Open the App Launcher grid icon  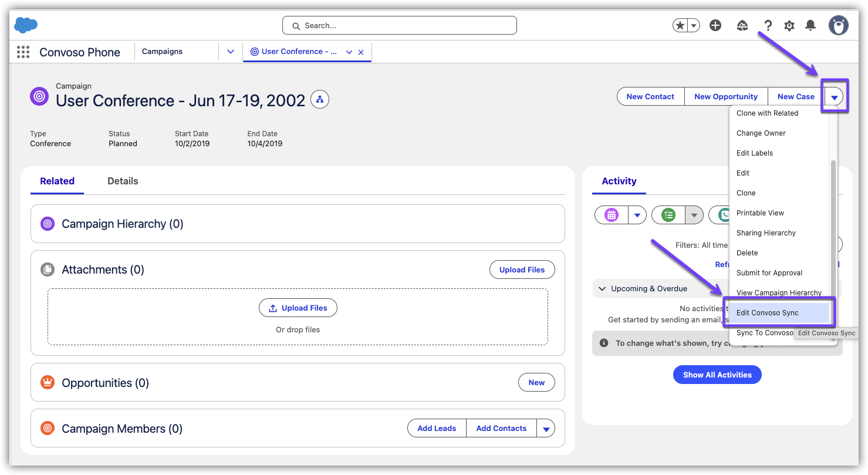(x=23, y=52)
